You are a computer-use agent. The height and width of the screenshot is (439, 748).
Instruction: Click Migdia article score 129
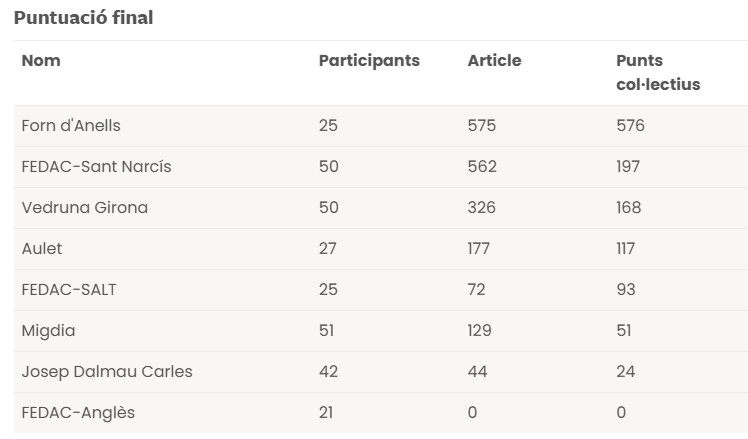[x=481, y=331]
